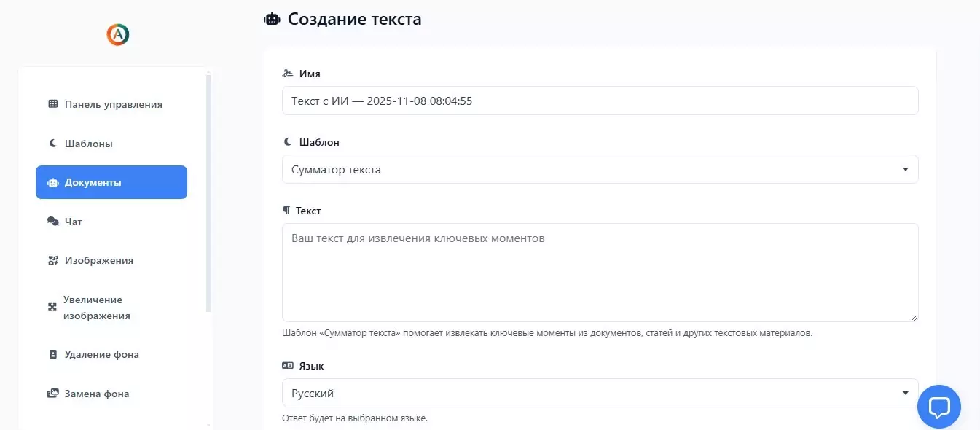Click the Замена фона images icon
This screenshot has height=430, width=980.
point(52,394)
